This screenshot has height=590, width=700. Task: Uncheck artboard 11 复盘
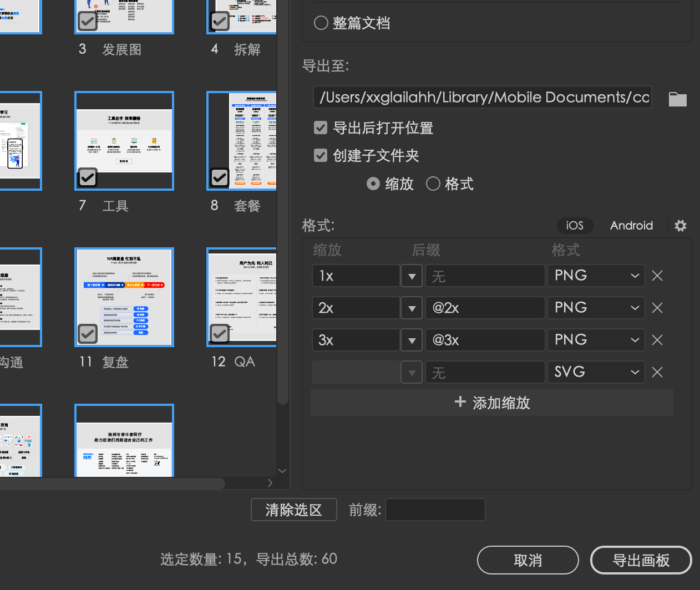click(x=88, y=334)
